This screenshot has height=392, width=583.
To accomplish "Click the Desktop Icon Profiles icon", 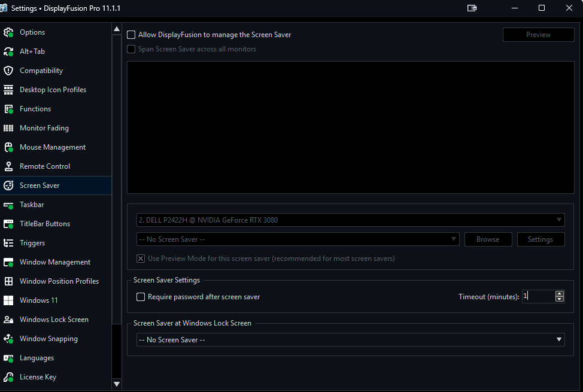I will pos(8,90).
